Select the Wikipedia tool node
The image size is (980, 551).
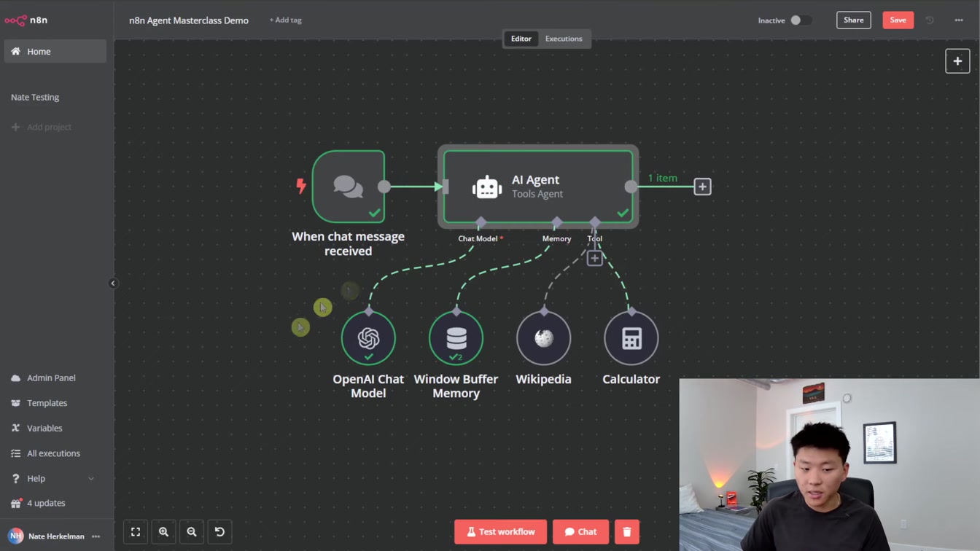(x=544, y=338)
